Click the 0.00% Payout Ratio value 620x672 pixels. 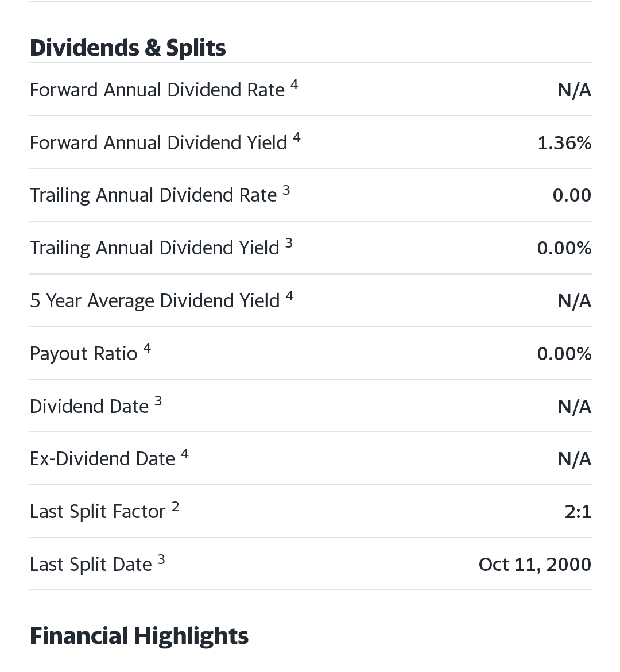tap(564, 354)
